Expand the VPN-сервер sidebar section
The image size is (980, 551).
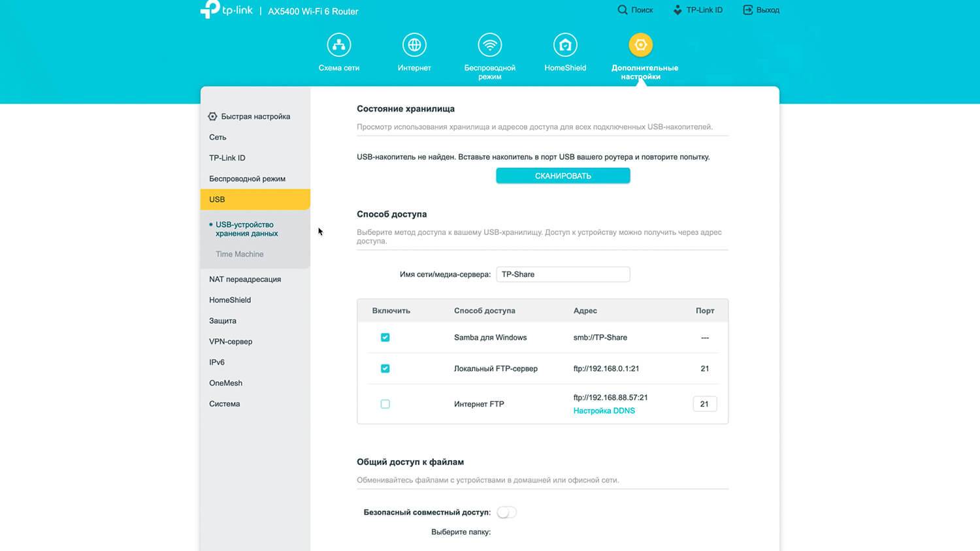point(231,341)
